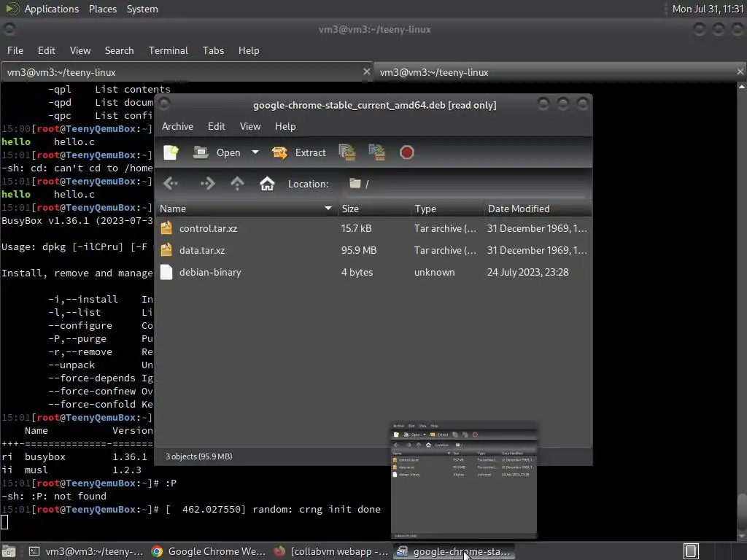The width and height of the screenshot is (747, 560).
Task: Close the first terminal tab
Action: pyautogui.click(x=366, y=71)
